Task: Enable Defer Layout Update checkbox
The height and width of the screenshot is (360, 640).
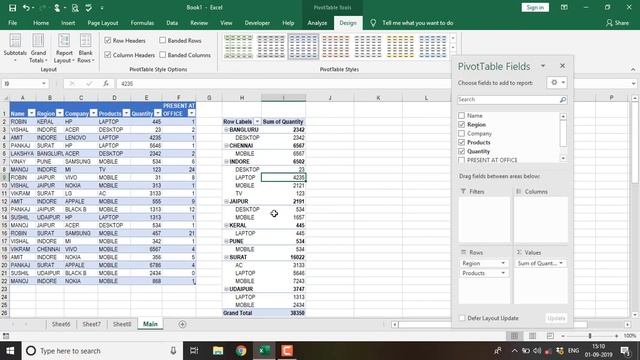Action: coord(462,318)
